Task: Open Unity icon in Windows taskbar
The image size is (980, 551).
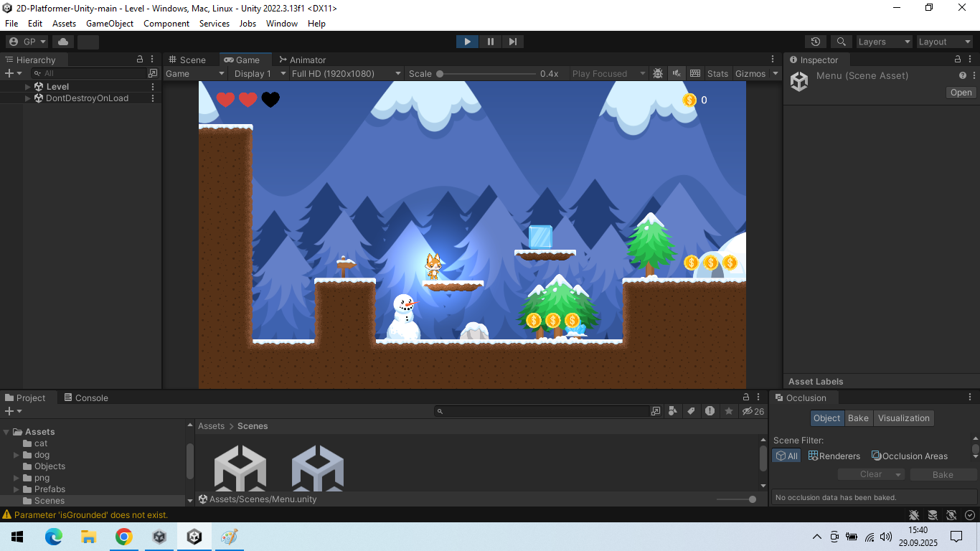Action: pyautogui.click(x=194, y=537)
